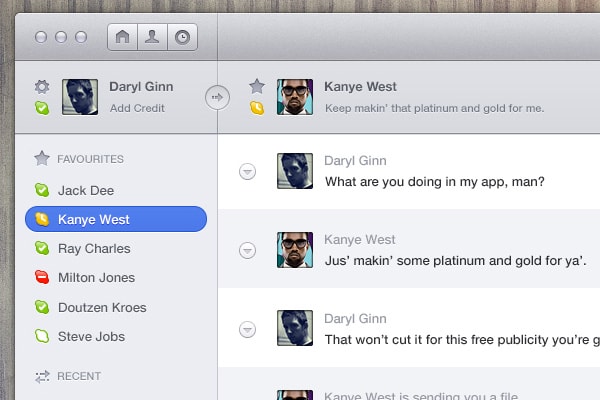The height and width of the screenshot is (400, 600).
Task: Open the Home view in toolbar
Action: coord(122,37)
